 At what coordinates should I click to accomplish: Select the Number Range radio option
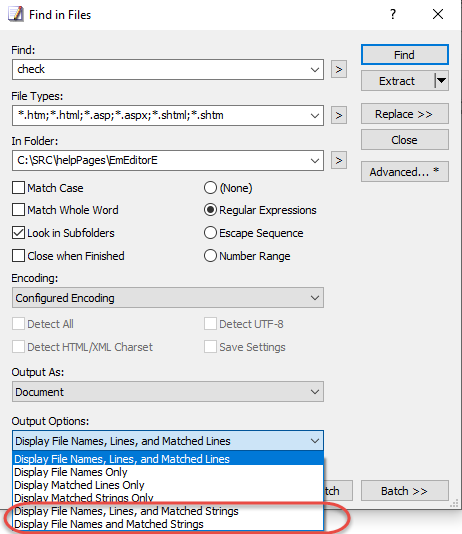pos(210,256)
